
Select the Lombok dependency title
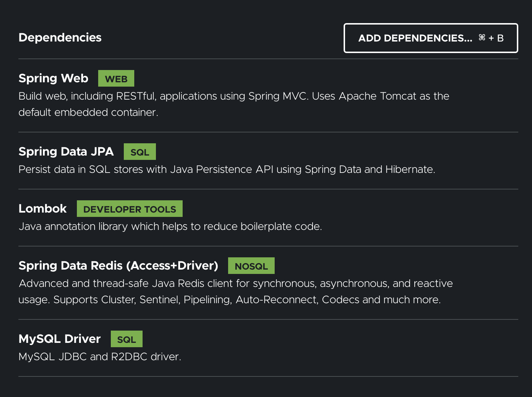point(43,209)
